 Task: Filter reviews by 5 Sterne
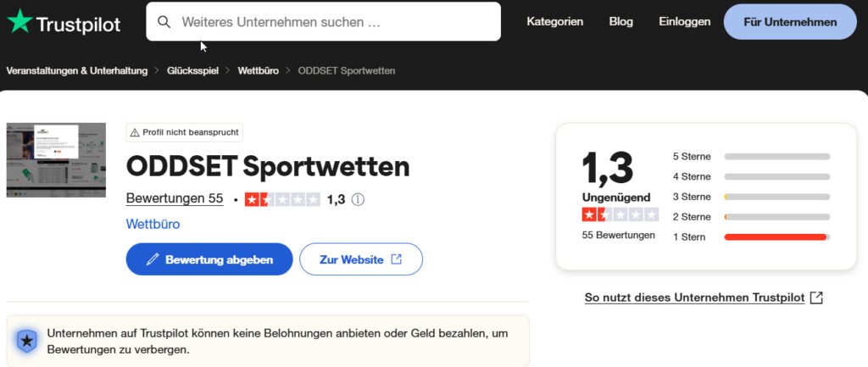pos(692,157)
